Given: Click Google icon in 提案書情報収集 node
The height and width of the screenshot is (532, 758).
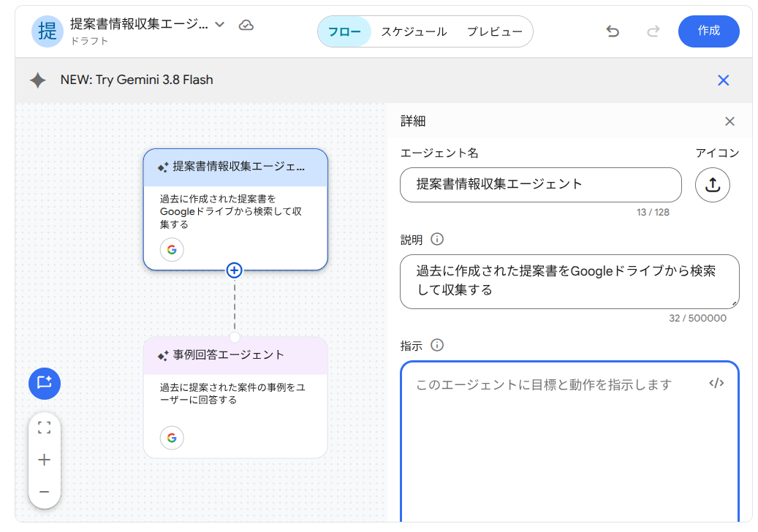Looking at the screenshot, I should [x=172, y=250].
